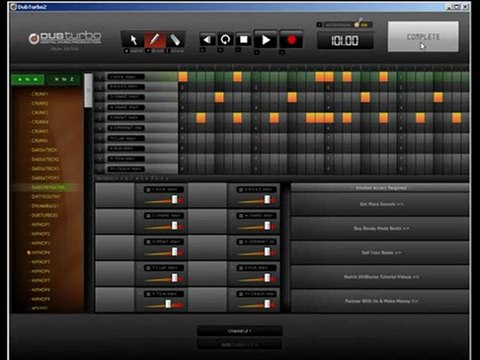The image size is (480, 360).
Task: Click the COMPLETE button
Action: tap(423, 37)
